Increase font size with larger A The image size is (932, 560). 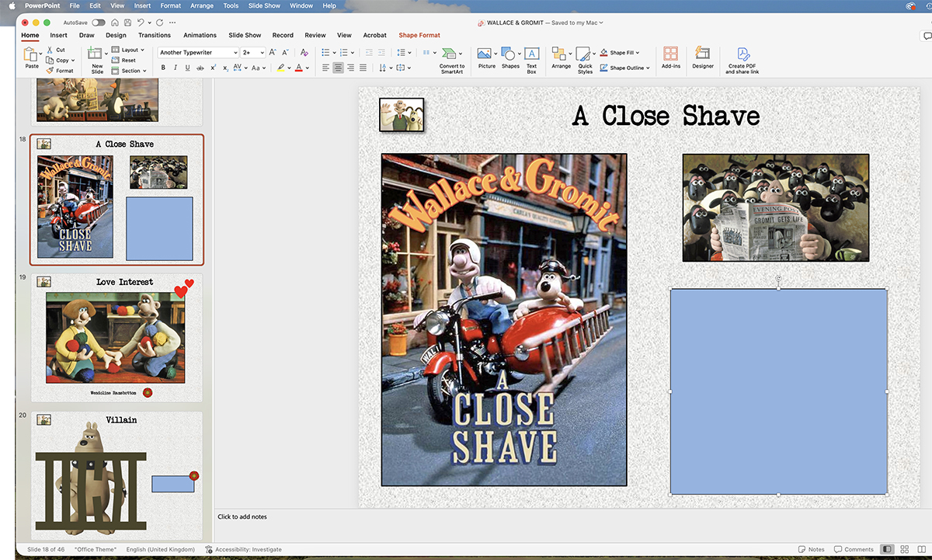tap(273, 52)
